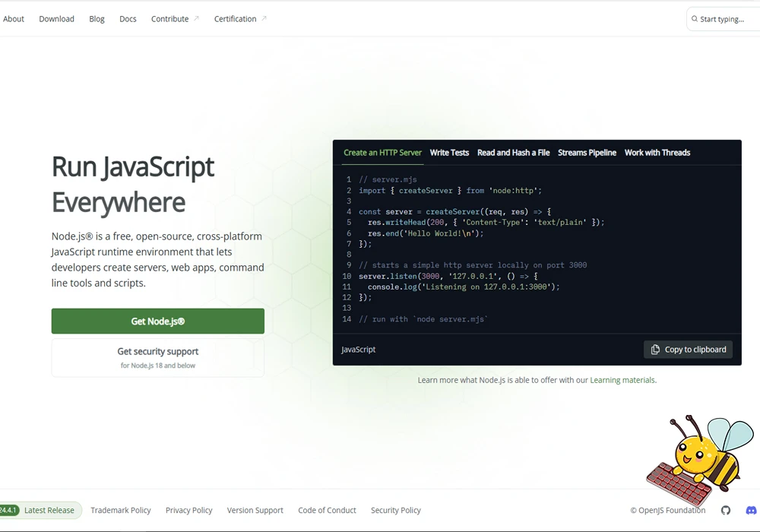This screenshot has width=760, height=532.
Task: Click the '// server.mjs' comment line
Action: [x=388, y=179]
